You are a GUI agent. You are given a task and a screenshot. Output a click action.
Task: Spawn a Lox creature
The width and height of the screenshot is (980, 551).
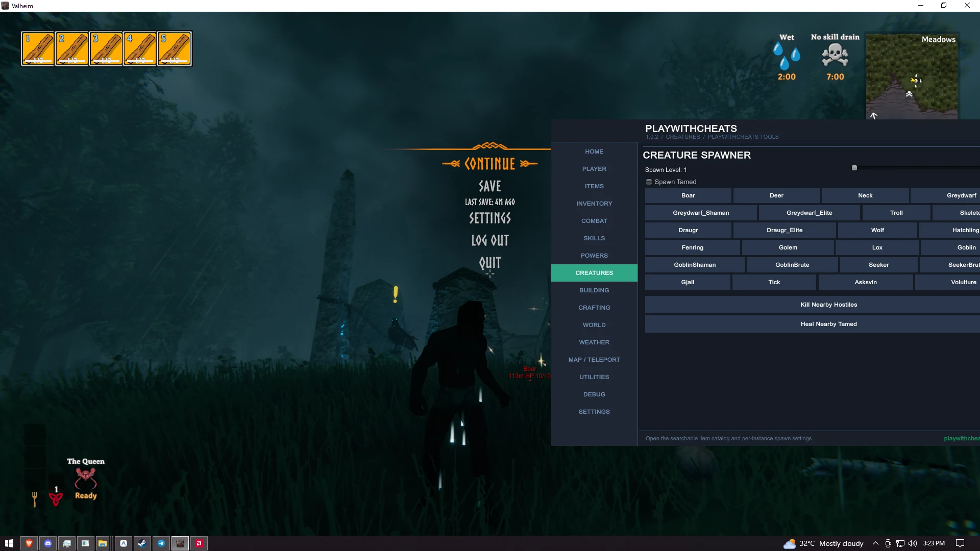pos(877,247)
